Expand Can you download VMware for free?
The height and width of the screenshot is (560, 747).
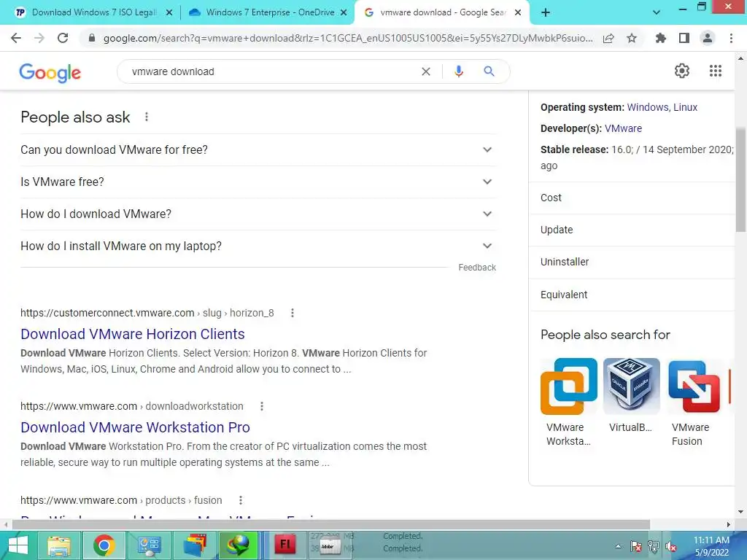258,149
